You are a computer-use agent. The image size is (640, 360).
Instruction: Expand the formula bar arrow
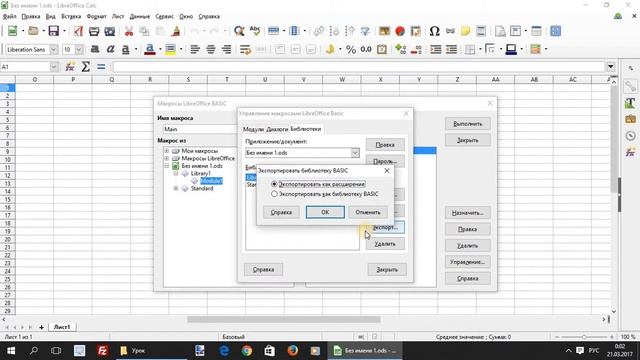[611, 67]
